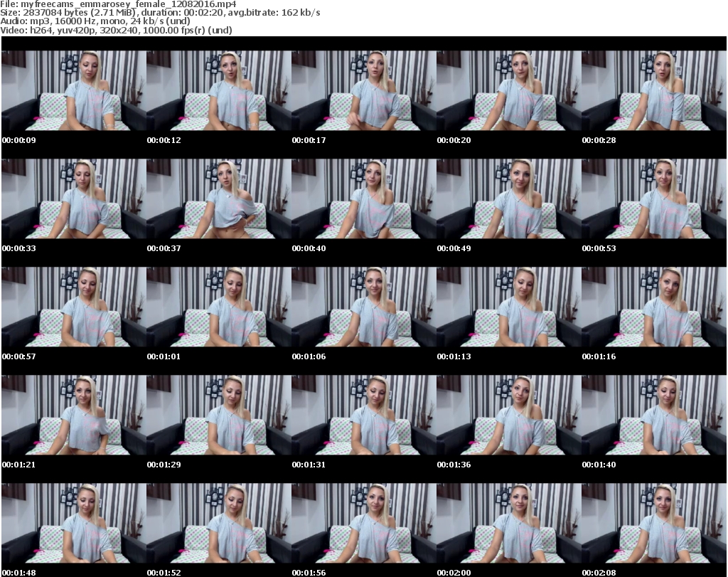728x577 pixels.
Task: Click the timestamp label 00:01:40
Action: [599, 465]
